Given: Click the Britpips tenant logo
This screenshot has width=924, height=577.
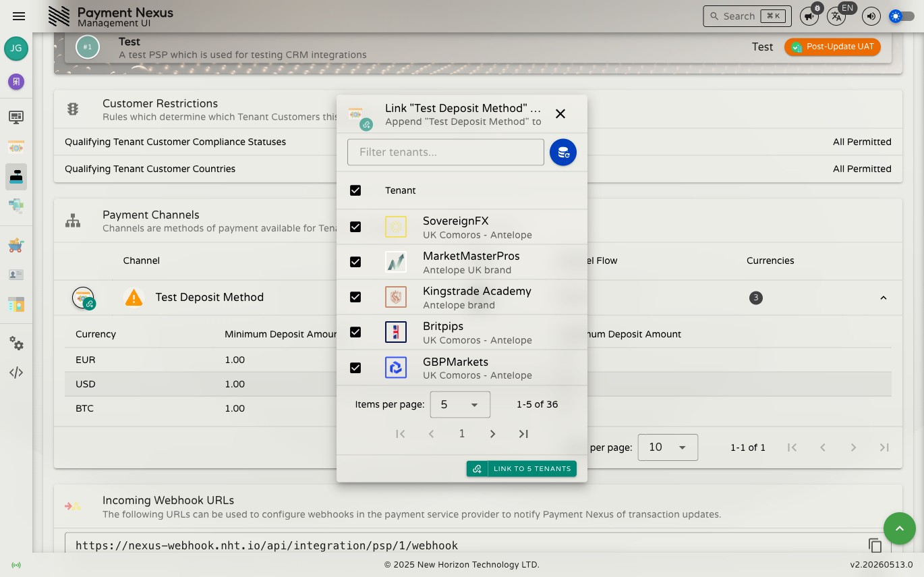Looking at the screenshot, I should (396, 332).
